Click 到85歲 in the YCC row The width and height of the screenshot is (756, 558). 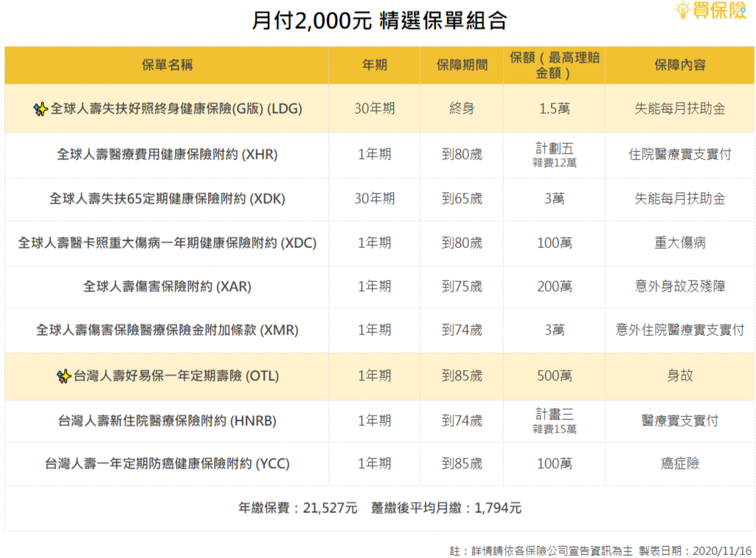[462, 464]
